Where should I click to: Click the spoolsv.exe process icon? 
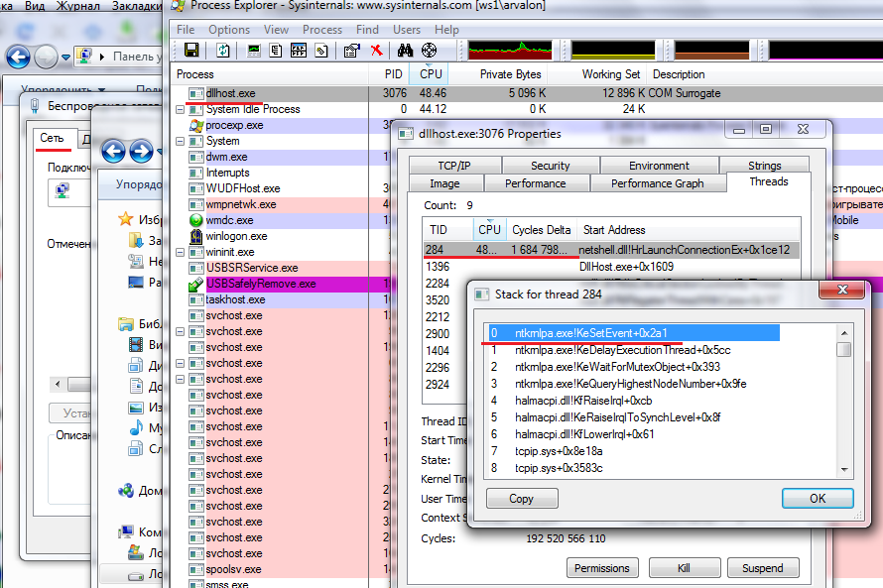click(x=196, y=569)
